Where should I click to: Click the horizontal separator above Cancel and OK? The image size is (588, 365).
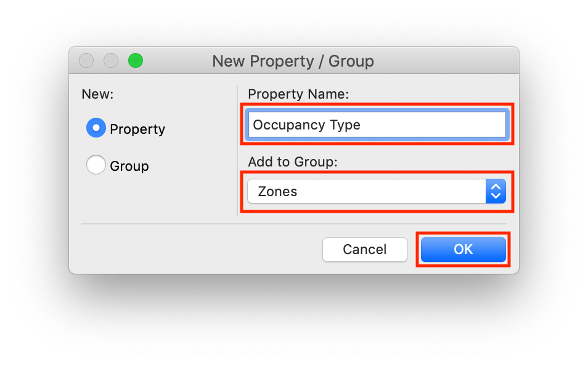[x=293, y=224]
